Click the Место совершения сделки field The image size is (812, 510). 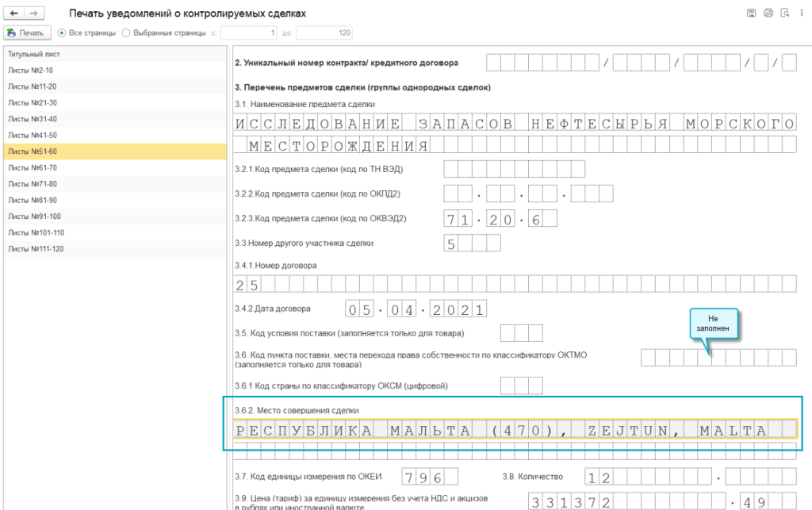point(514,431)
